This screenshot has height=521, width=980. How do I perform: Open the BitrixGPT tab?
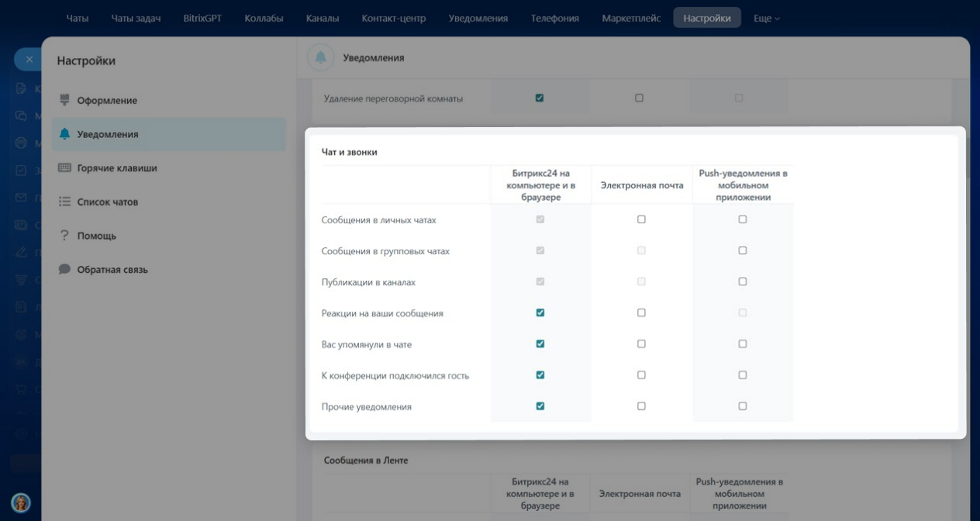[202, 18]
